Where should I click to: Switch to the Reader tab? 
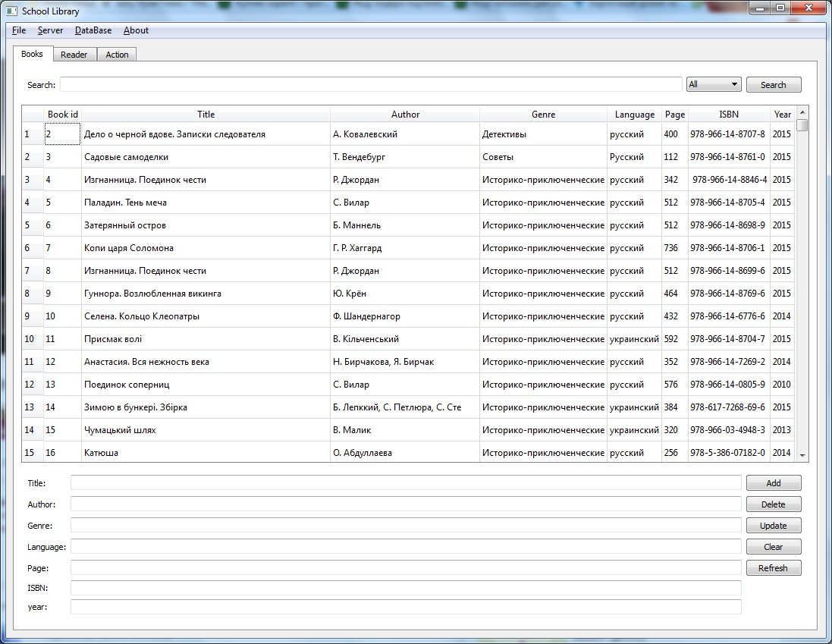(x=74, y=55)
